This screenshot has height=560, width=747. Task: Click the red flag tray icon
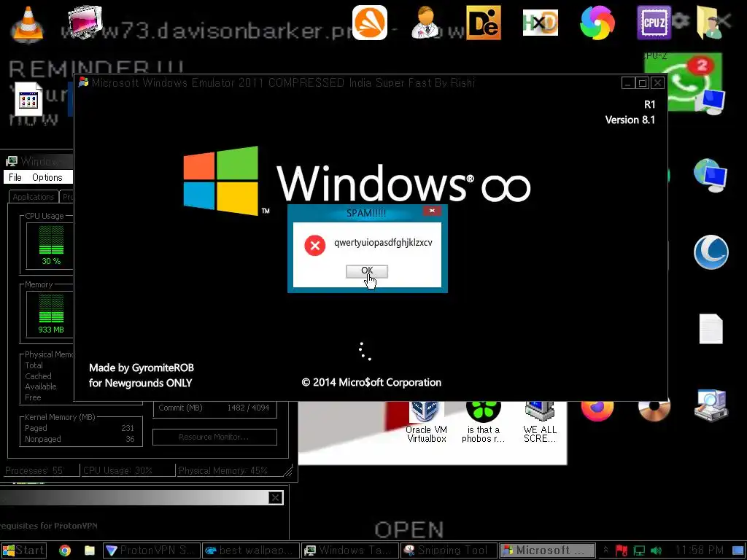point(622,551)
